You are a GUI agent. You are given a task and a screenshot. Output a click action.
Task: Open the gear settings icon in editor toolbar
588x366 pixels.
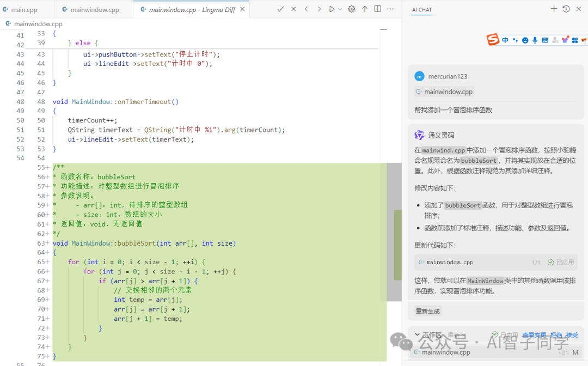pos(351,9)
